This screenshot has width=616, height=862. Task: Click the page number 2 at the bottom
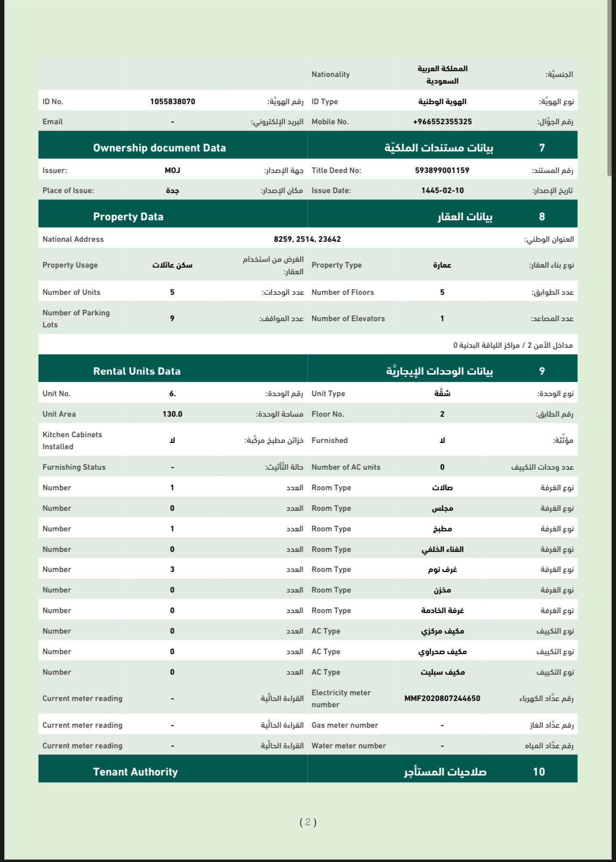click(x=308, y=822)
